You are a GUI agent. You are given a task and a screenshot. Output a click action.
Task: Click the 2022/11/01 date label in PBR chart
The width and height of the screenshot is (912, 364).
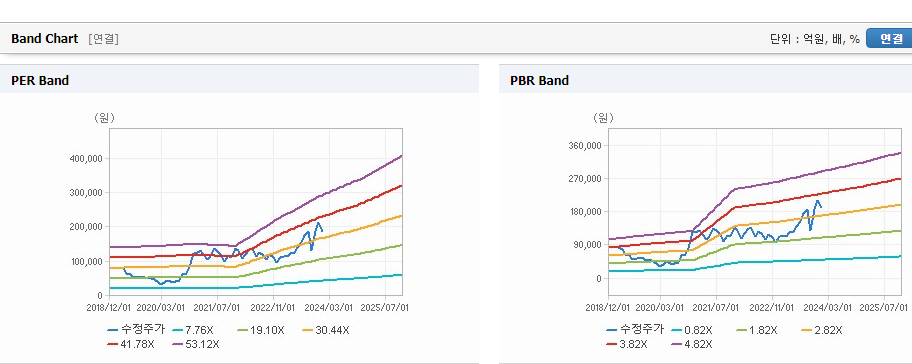tap(772, 307)
